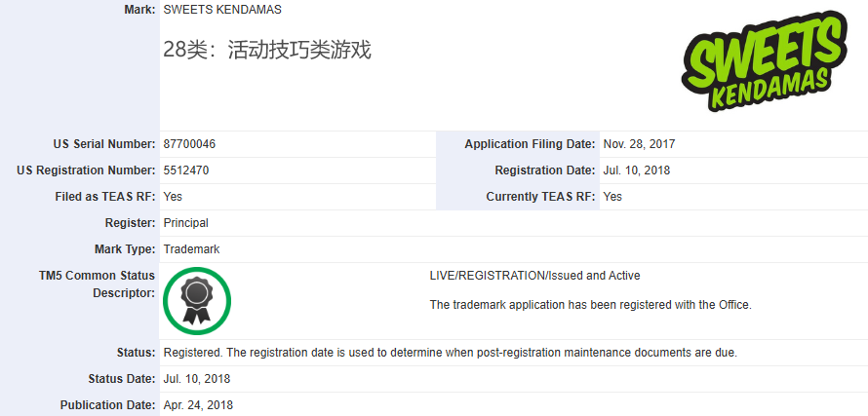Click registration number 5512470
Image resolution: width=868 pixels, height=416 pixels.
[x=186, y=170]
